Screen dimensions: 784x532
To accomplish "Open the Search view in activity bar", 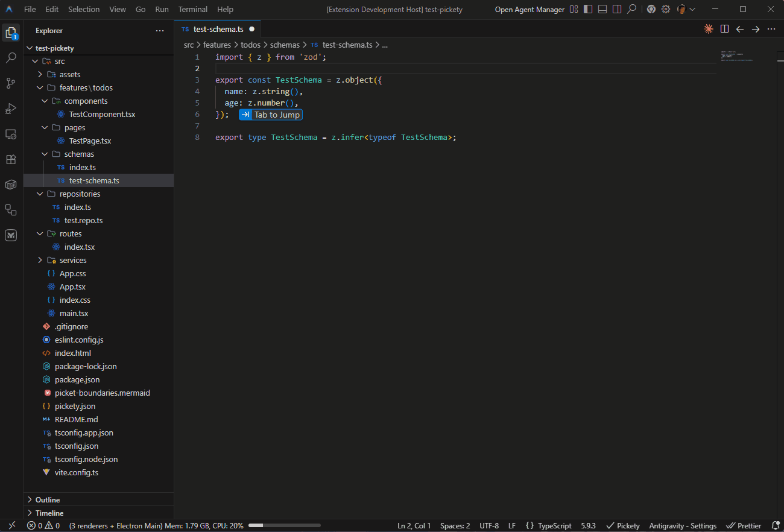I will [11, 58].
